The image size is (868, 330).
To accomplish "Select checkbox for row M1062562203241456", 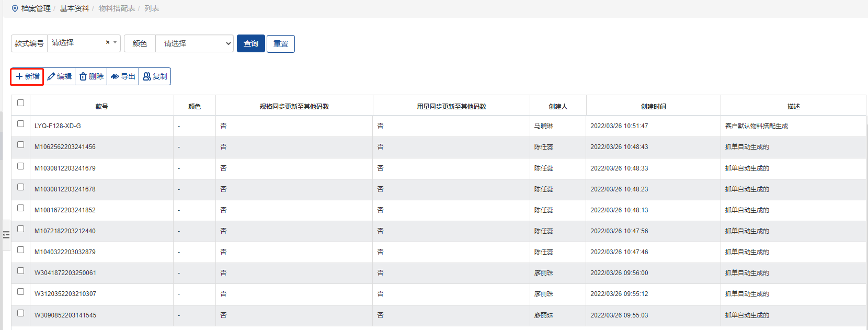I will 21,145.
